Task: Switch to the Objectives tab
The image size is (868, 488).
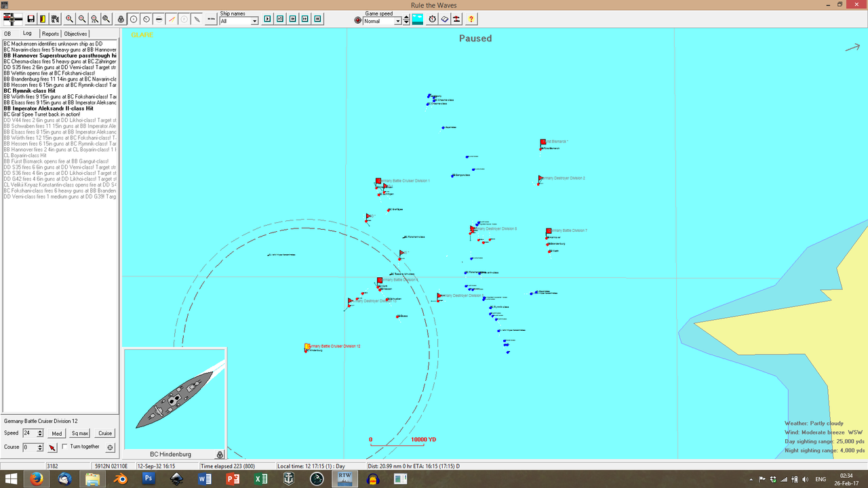Action: click(75, 33)
